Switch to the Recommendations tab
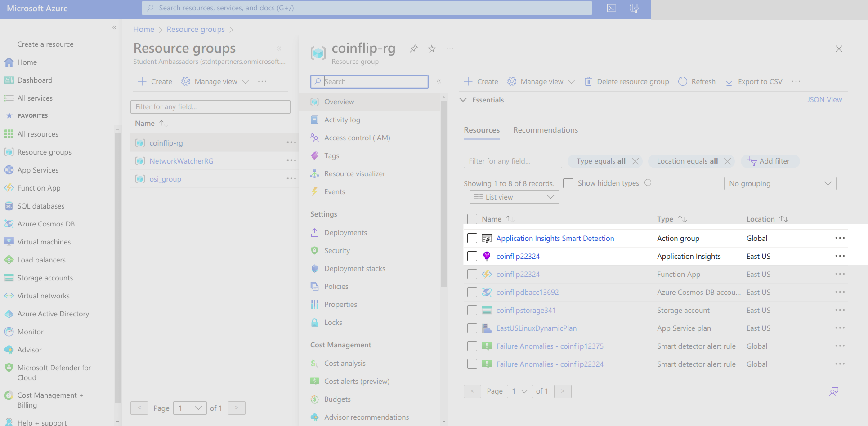This screenshot has width=868, height=426. click(546, 130)
